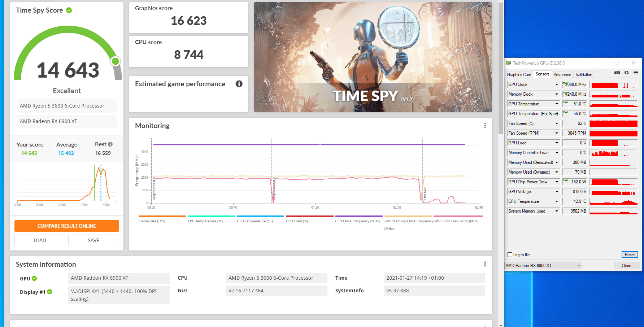Click the info icon next to Best score
The width and height of the screenshot is (644, 327).
pos(110,144)
